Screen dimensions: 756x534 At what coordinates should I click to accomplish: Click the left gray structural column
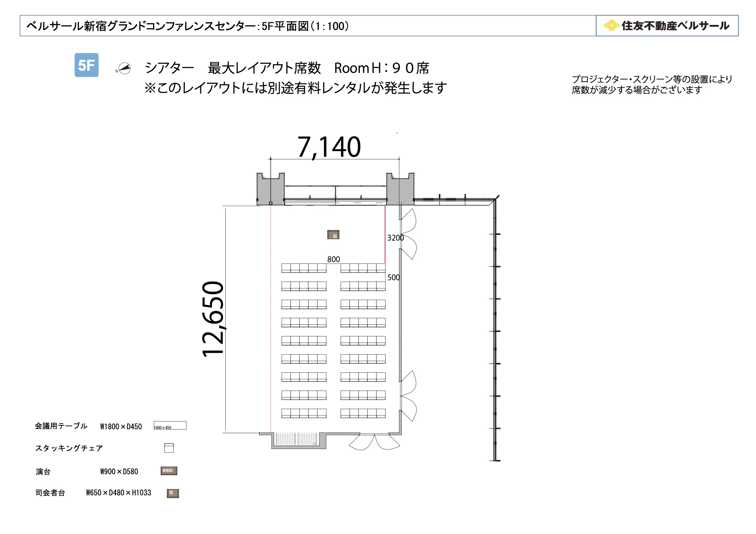271,189
